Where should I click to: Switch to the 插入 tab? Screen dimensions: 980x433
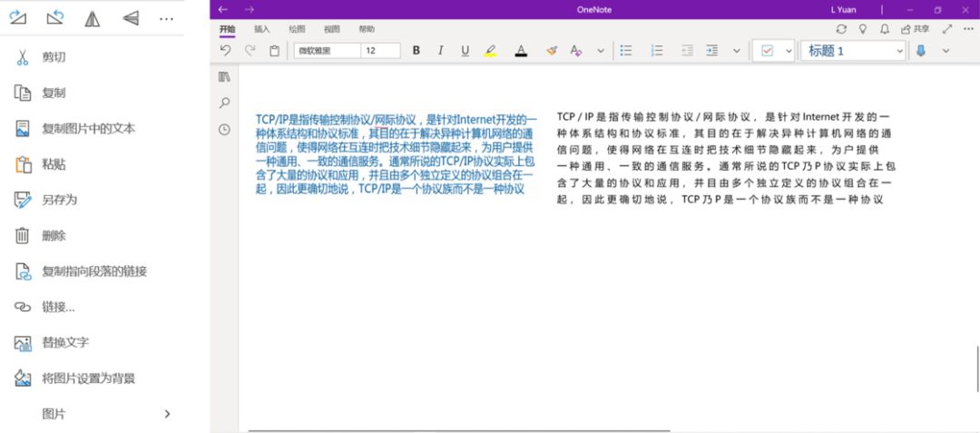click(x=262, y=29)
